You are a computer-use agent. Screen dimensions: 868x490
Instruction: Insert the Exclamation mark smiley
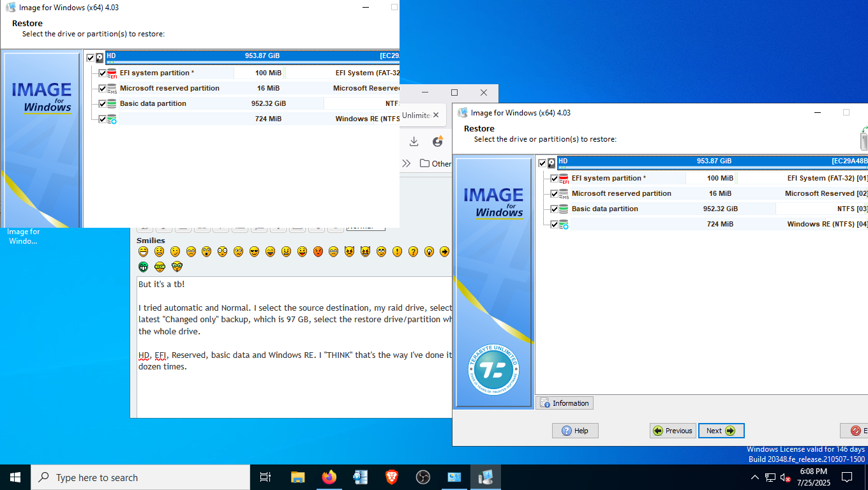pyautogui.click(x=397, y=251)
